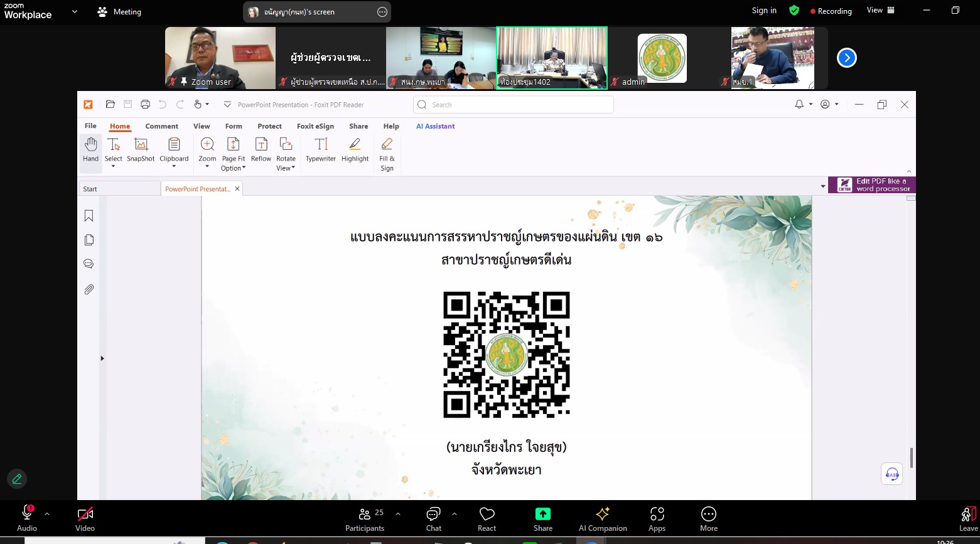This screenshot has width=980, height=544.
Task: Open the Zoom Chat panel
Action: [x=434, y=519]
